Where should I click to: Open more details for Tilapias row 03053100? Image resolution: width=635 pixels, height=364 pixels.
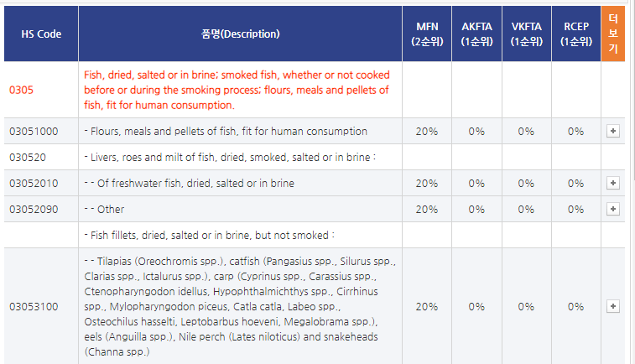click(x=612, y=306)
